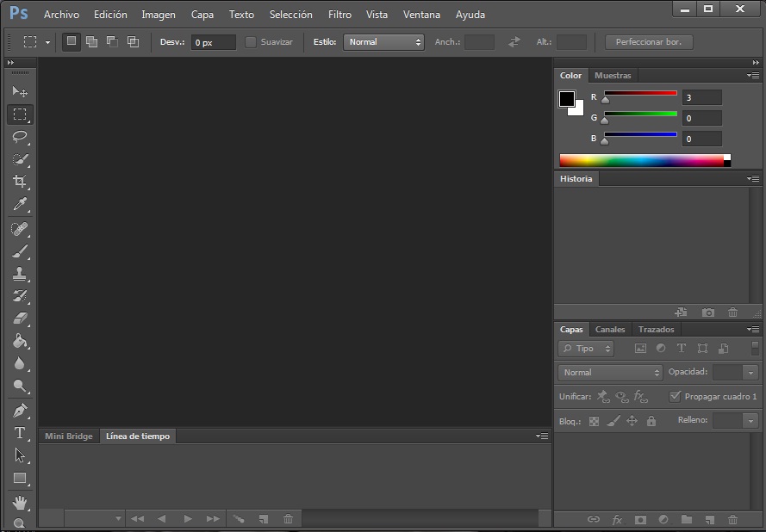Select the Eraser tool
766x532 pixels.
click(x=20, y=319)
